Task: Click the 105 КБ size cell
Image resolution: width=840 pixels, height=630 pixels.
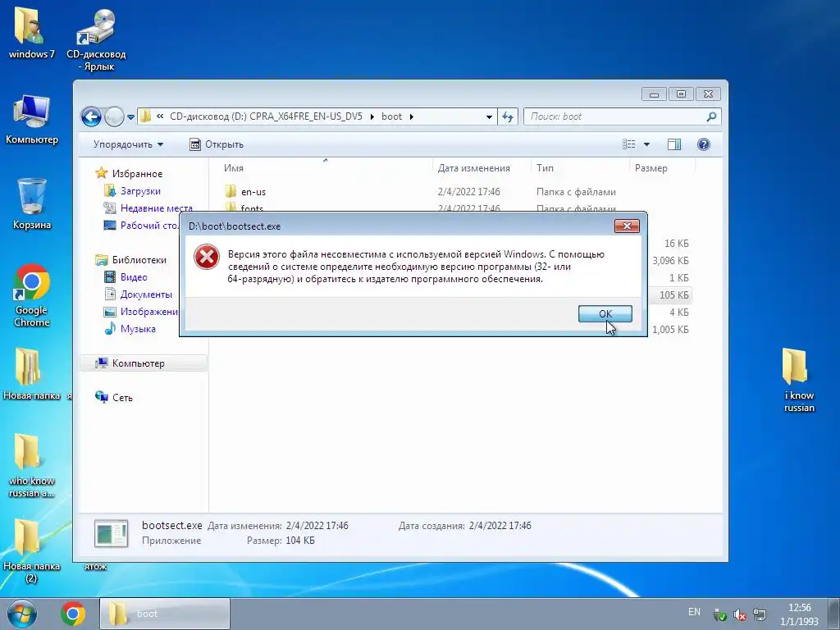Action: (673, 294)
